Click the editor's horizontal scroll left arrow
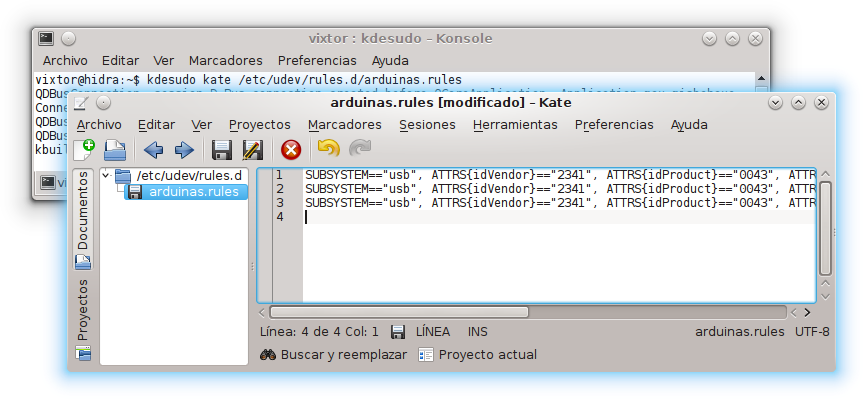 coord(262,313)
